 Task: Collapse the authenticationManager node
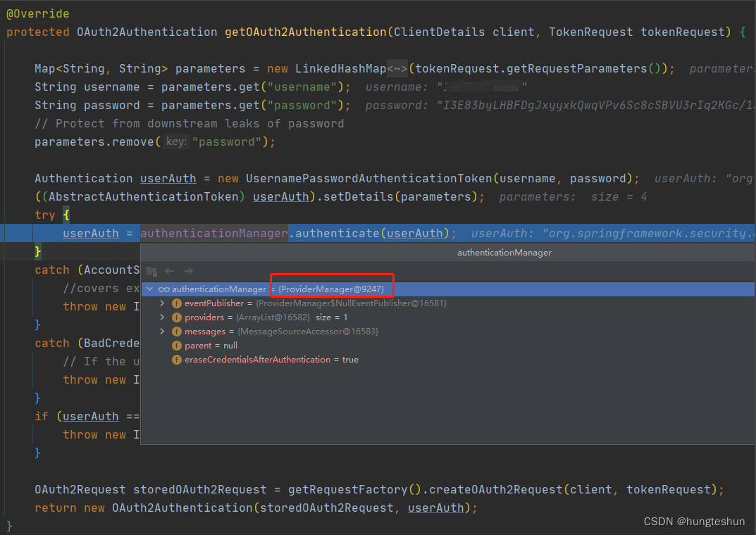(x=149, y=289)
